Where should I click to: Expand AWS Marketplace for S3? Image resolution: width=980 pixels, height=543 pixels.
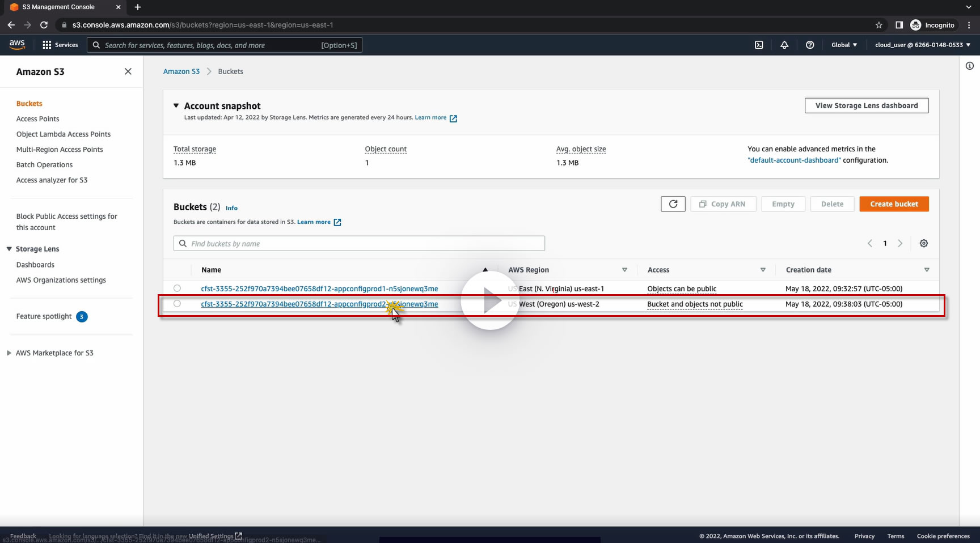(x=9, y=353)
